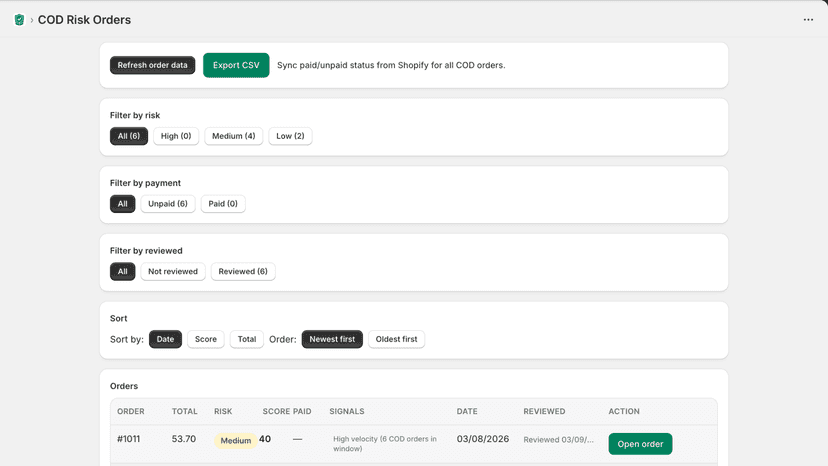
Task: Open order #1011 with green button
Action: [x=640, y=444]
